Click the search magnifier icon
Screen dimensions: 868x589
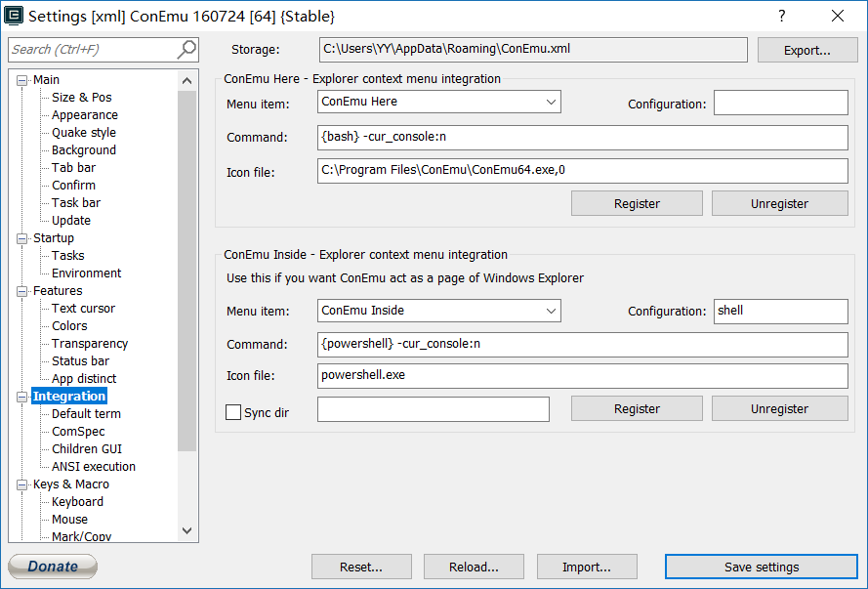186,49
